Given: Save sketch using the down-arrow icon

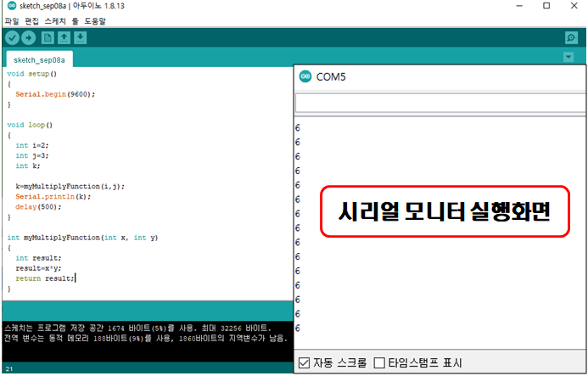Looking at the screenshot, I should (x=81, y=38).
